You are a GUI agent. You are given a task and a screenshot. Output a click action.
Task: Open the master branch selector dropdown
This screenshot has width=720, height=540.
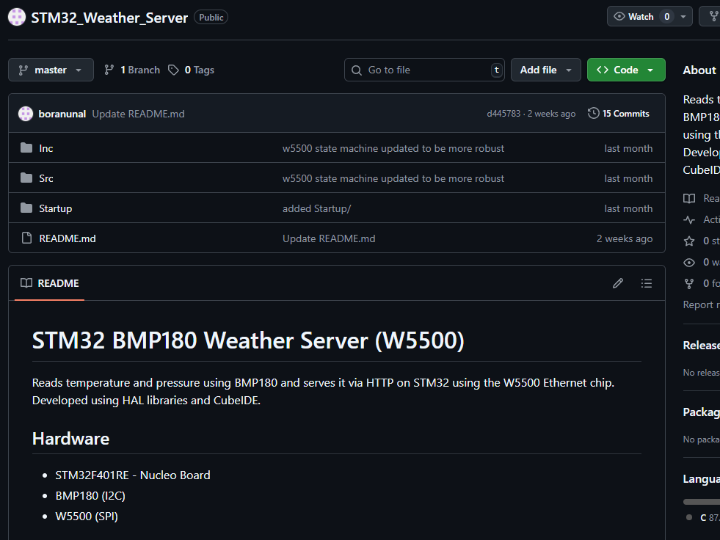(x=51, y=70)
